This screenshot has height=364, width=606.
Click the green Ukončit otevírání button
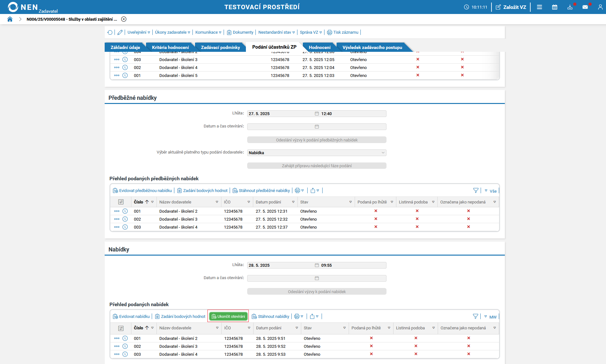228,316
